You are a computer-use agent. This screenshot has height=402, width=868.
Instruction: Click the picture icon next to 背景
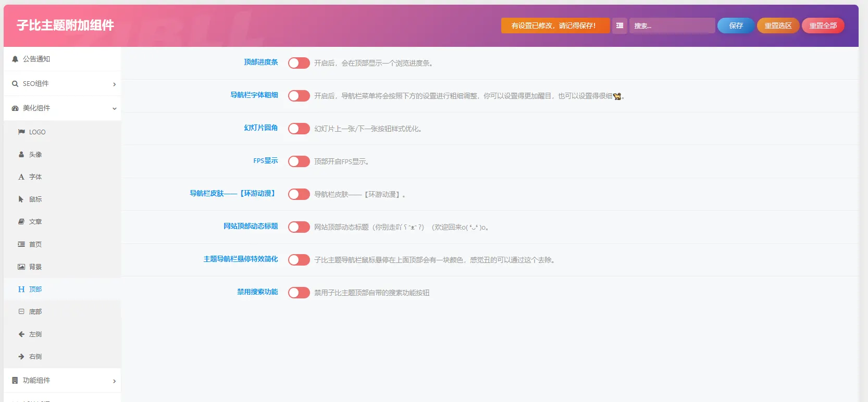21,267
